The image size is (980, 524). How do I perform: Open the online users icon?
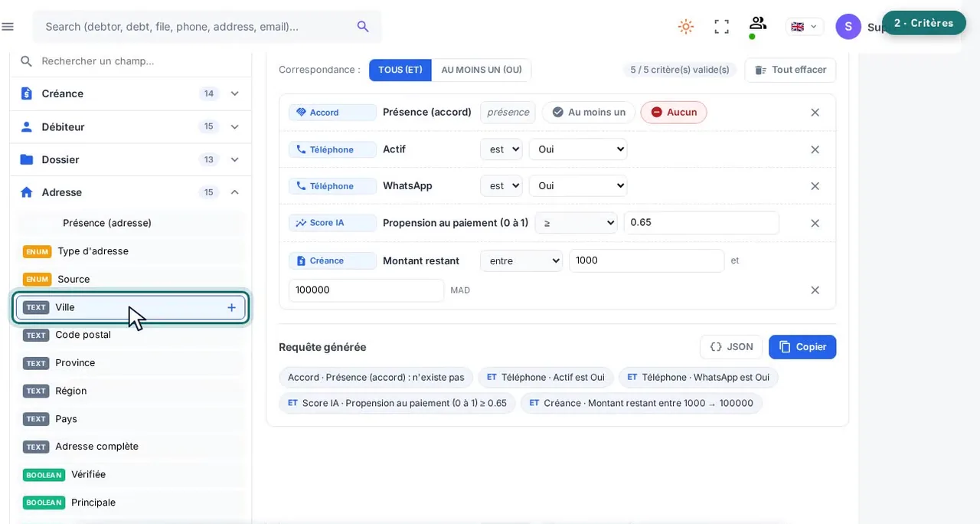(x=757, y=24)
